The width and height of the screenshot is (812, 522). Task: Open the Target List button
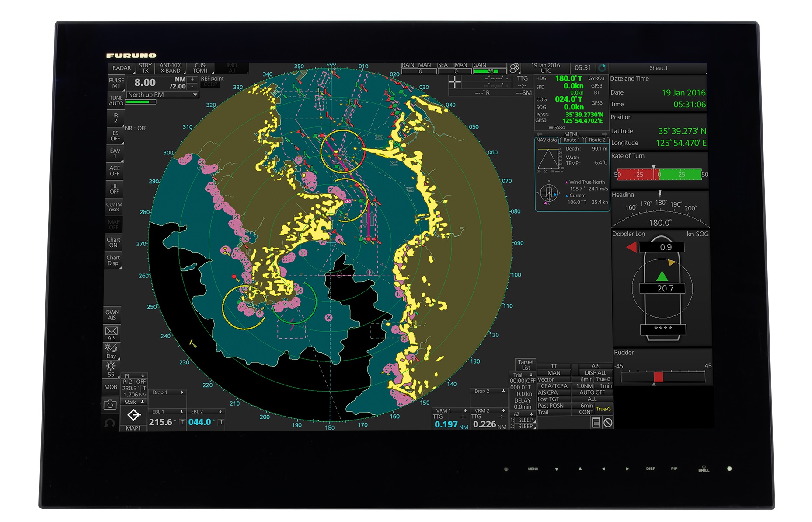click(526, 365)
